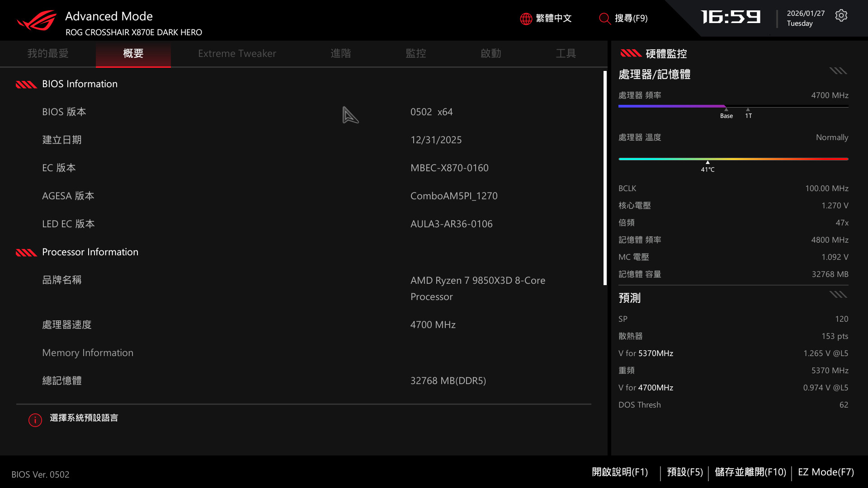868x488 pixels.
Task: Open the 工具 tab
Action: 566,54
